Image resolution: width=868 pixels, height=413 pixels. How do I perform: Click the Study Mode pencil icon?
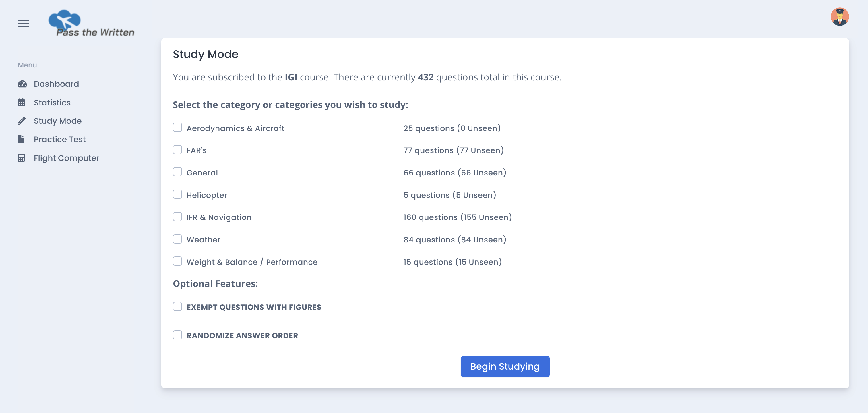tap(22, 121)
